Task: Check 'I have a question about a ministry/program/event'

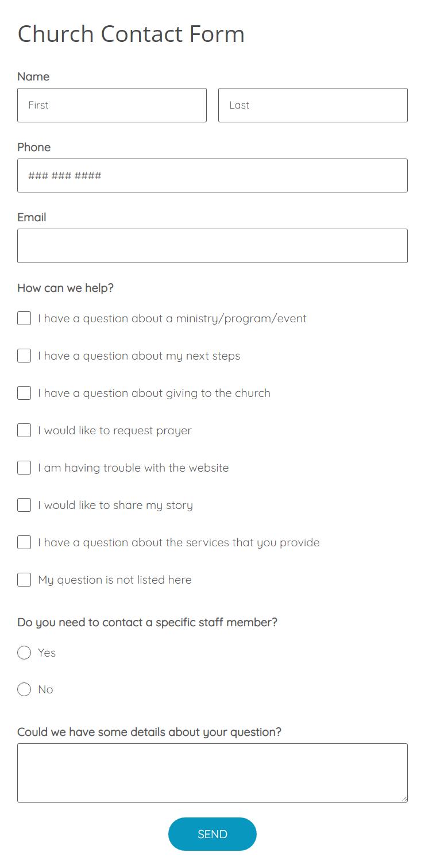Action: 24,318
